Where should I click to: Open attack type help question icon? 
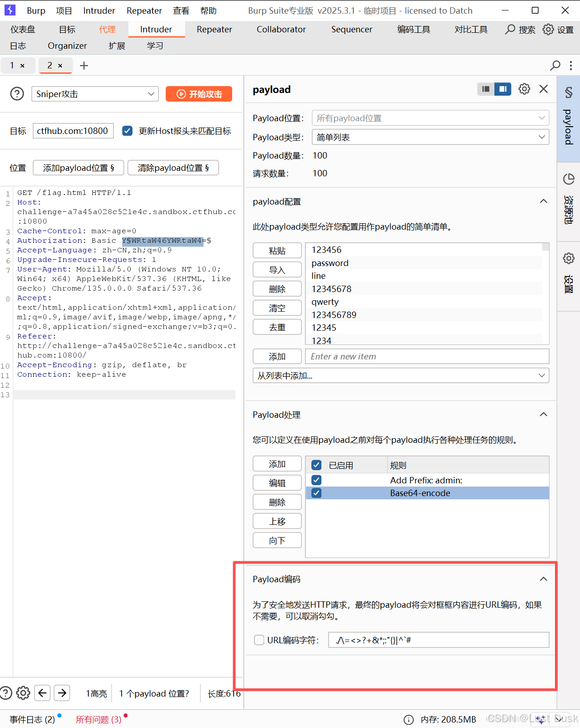pyautogui.click(x=17, y=94)
